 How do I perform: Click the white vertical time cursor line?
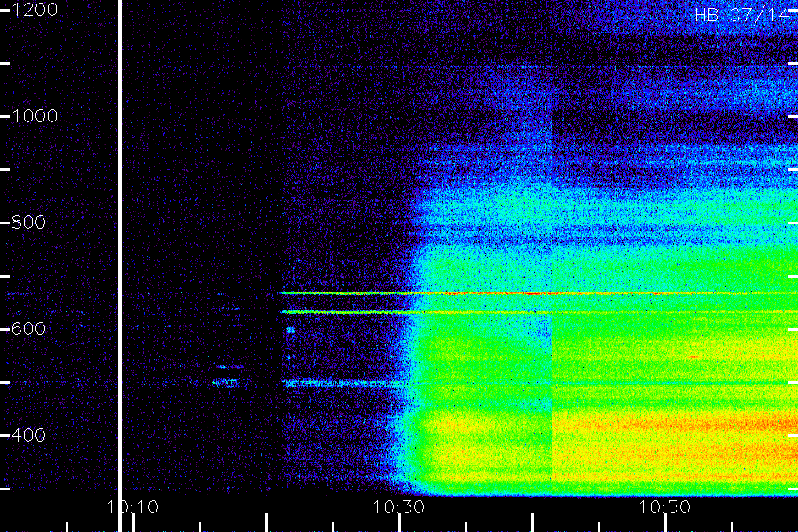(x=120, y=266)
